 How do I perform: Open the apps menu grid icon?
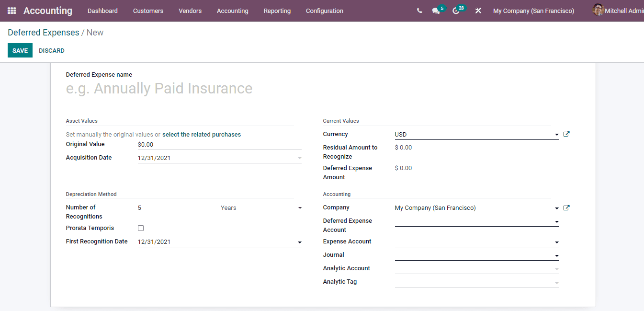point(11,10)
